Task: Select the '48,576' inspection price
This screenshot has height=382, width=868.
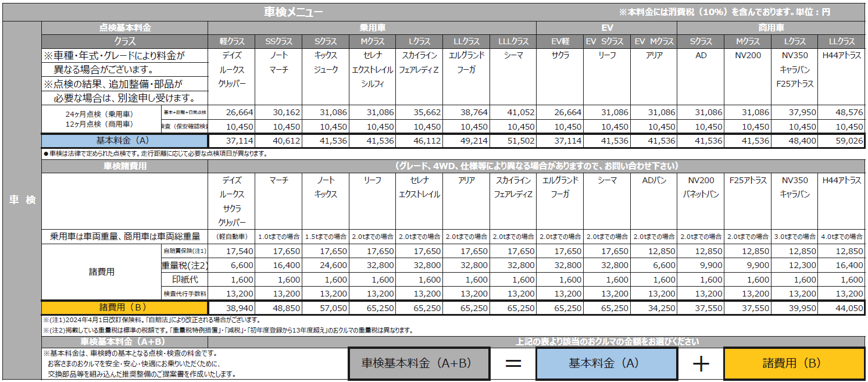Action: click(x=849, y=112)
